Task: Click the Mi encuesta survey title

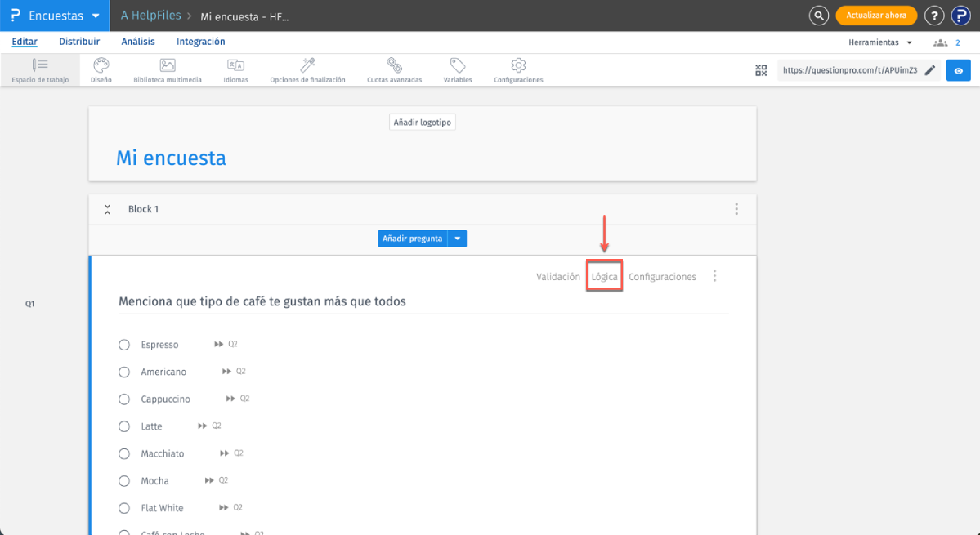Action: [172, 158]
